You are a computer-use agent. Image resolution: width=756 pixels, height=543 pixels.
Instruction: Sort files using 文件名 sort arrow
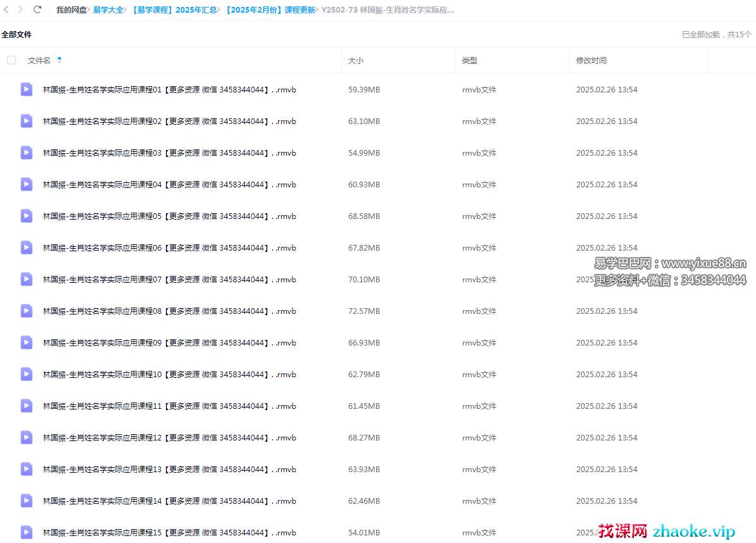point(60,60)
